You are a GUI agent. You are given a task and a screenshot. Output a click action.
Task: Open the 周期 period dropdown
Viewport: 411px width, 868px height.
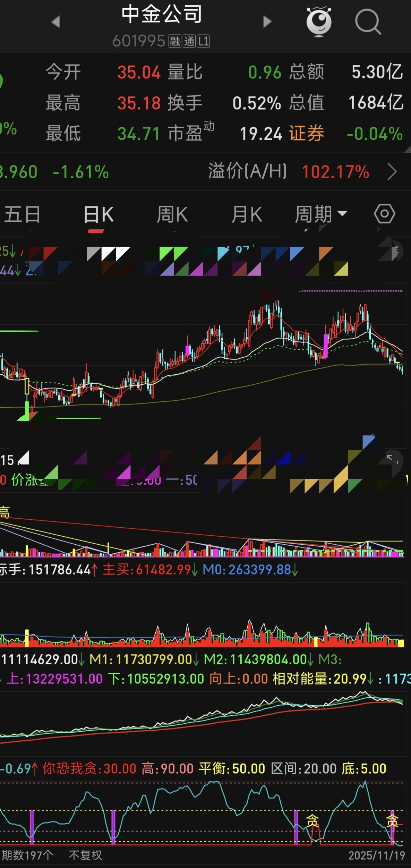(x=321, y=214)
